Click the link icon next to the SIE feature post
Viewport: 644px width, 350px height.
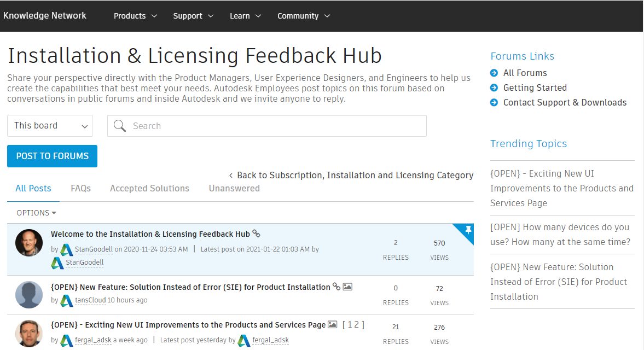pyautogui.click(x=336, y=286)
